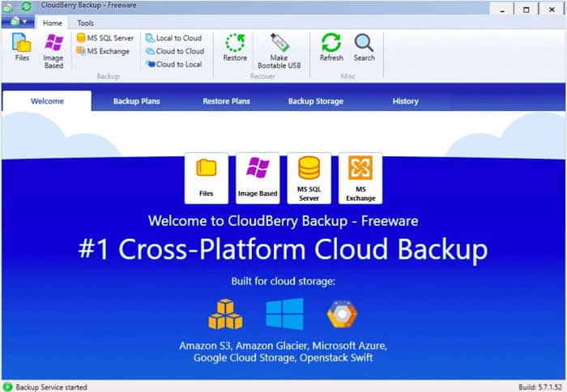The image size is (567, 392).
Task: Click the green Backup Service status icon
Action: point(7,387)
